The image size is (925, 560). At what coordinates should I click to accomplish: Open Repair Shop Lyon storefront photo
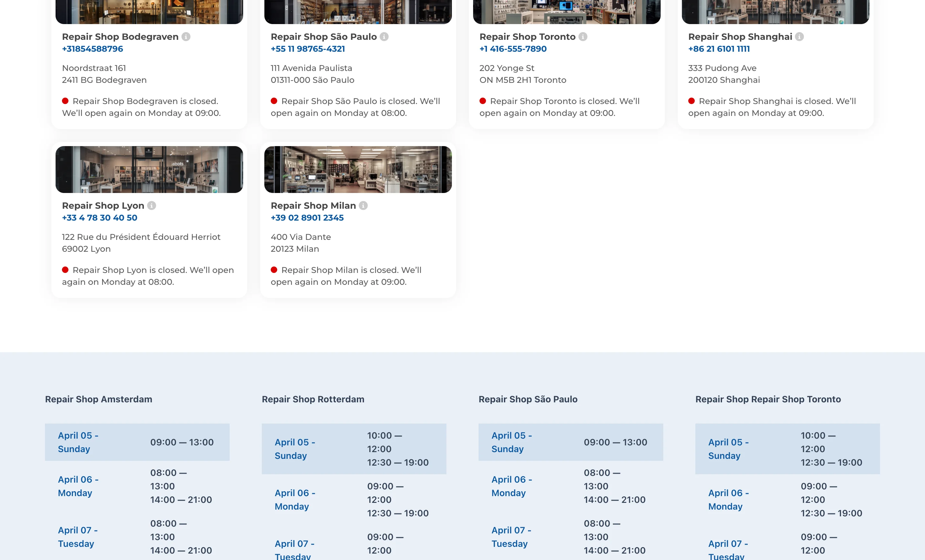149,169
